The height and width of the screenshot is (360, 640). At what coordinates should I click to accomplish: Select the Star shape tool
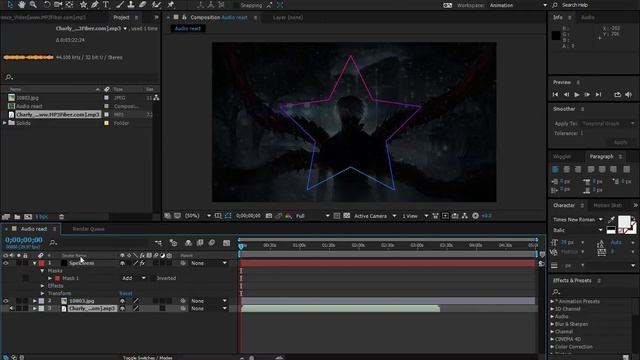click(x=83, y=4)
